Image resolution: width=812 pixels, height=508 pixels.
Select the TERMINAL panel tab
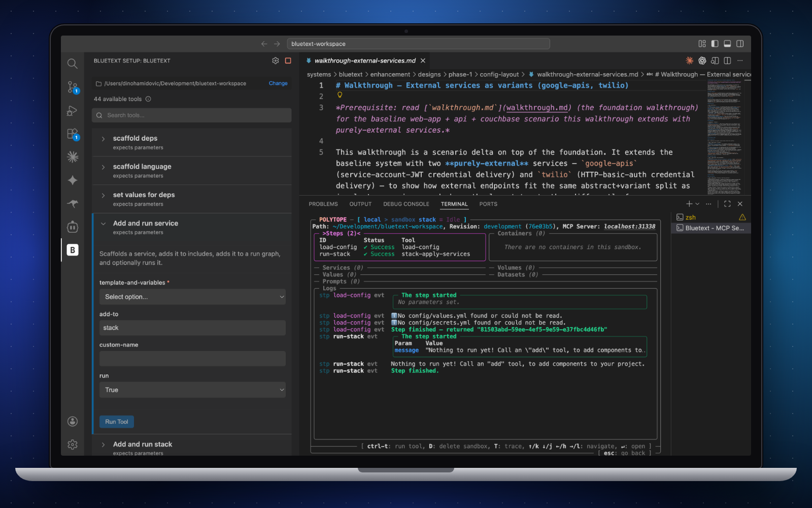(x=454, y=204)
